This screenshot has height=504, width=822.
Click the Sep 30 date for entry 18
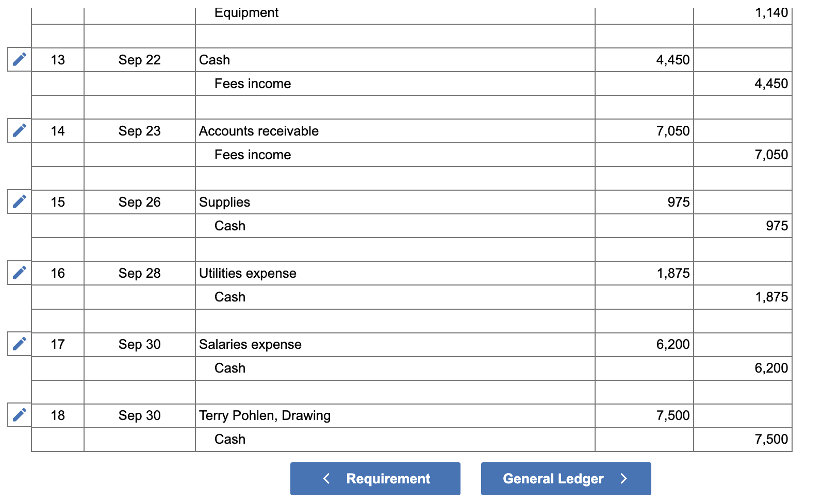click(139, 415)
